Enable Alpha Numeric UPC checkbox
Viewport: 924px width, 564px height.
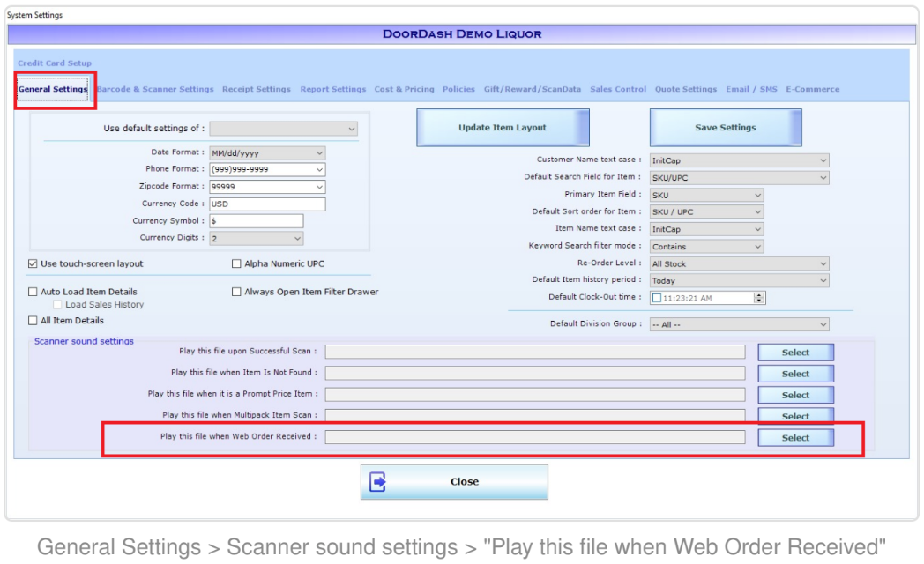coord(236,263)
